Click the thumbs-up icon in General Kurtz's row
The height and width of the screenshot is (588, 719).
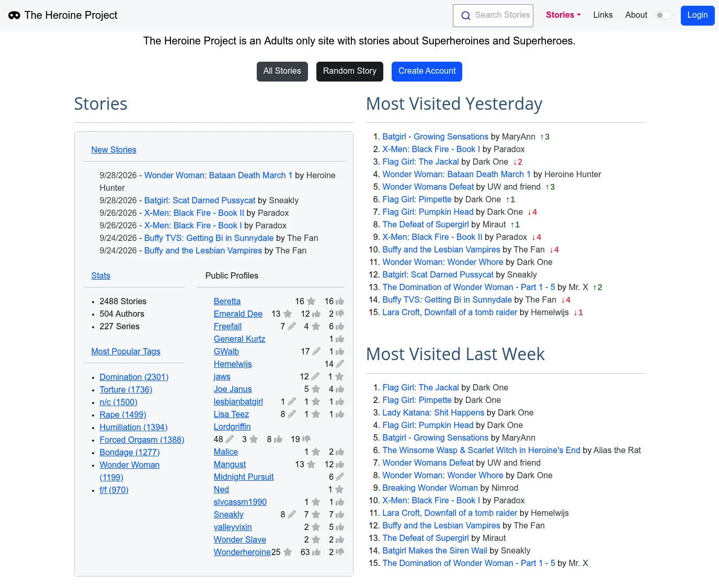[x=340, y=339]
